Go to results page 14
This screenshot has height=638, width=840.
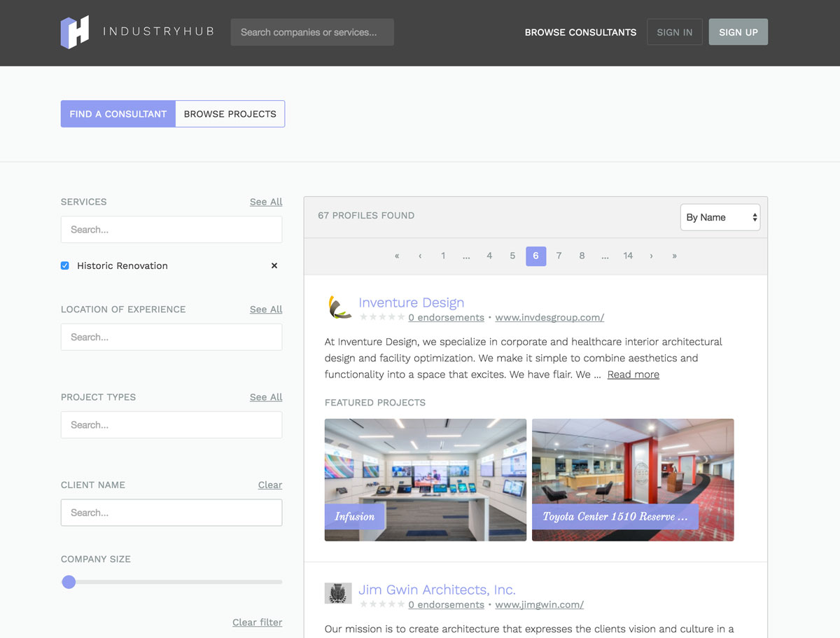(x=628, y=256)
